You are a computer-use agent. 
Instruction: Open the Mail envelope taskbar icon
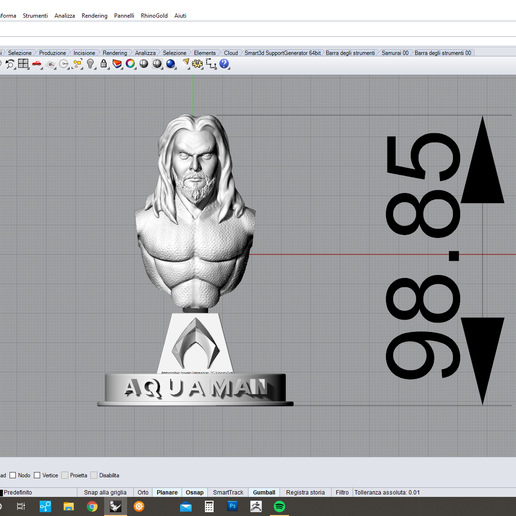click(x=186, y=507)
